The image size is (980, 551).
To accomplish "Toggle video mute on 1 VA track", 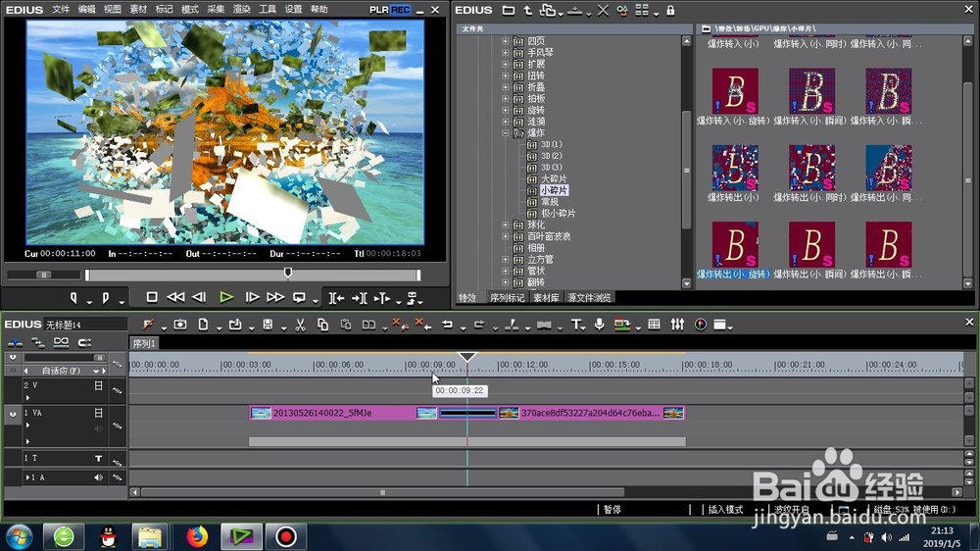I will [99, 413].
